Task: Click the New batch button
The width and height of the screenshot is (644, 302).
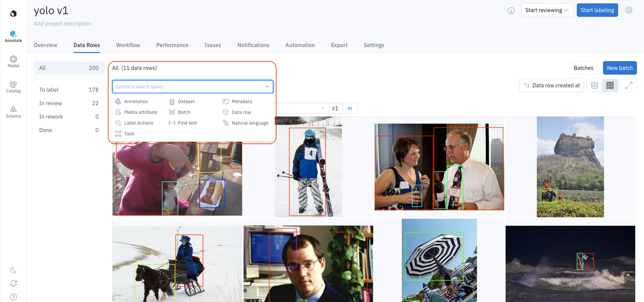Action: click(620, 68)
